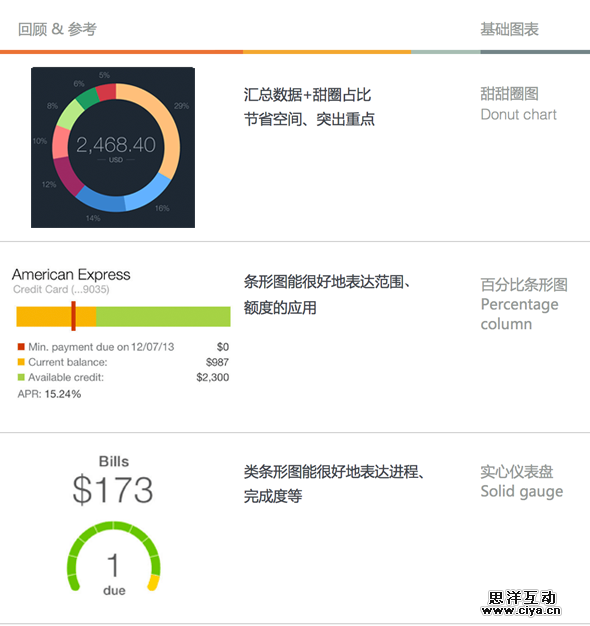The width and height of the screenshot is (590, 626).
Task: Click the $173 bills amount
Action: coord(113,490)
